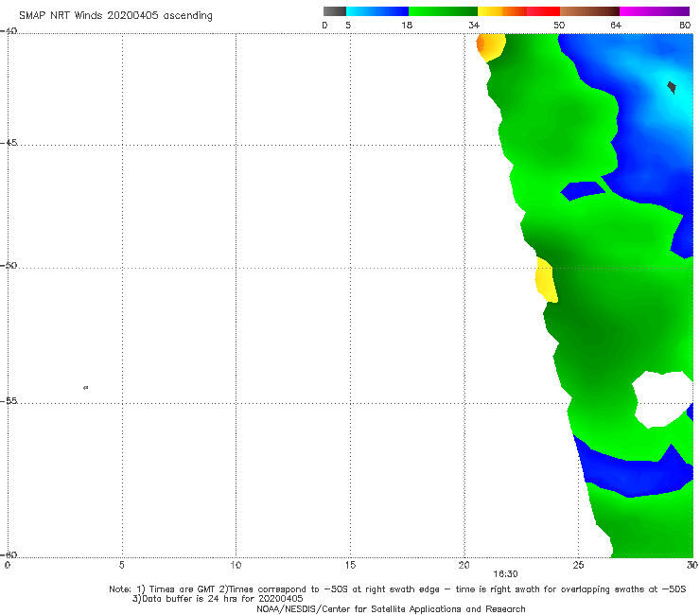Select the magenta-purple 64–80 color bar segment
The width and height of the screenshot is (700, 615).
coord(655,11)
